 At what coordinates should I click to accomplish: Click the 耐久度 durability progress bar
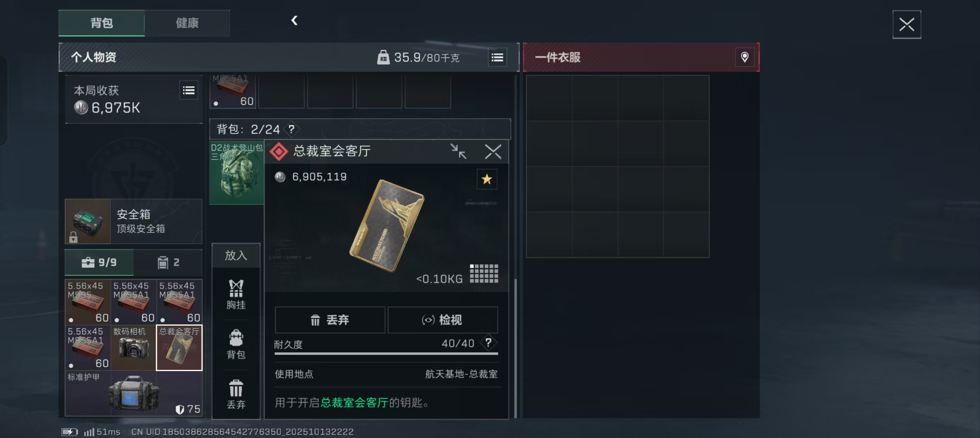(386, 353)
